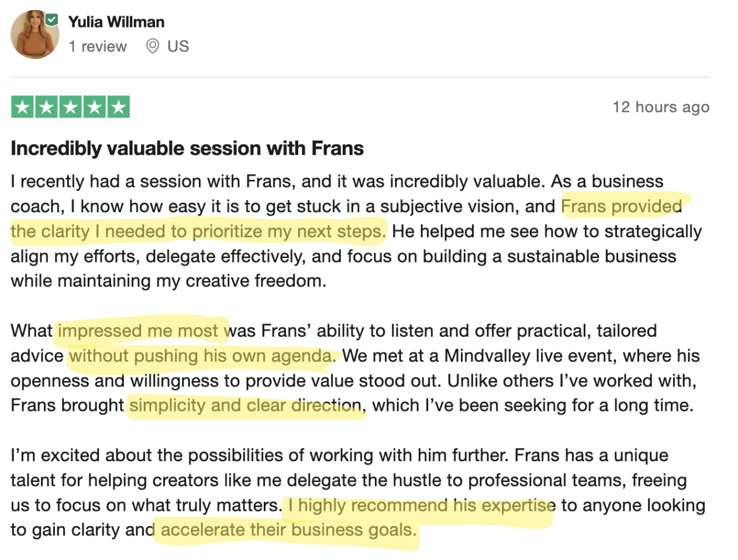Click the second green rating star

tap(46, 107)
